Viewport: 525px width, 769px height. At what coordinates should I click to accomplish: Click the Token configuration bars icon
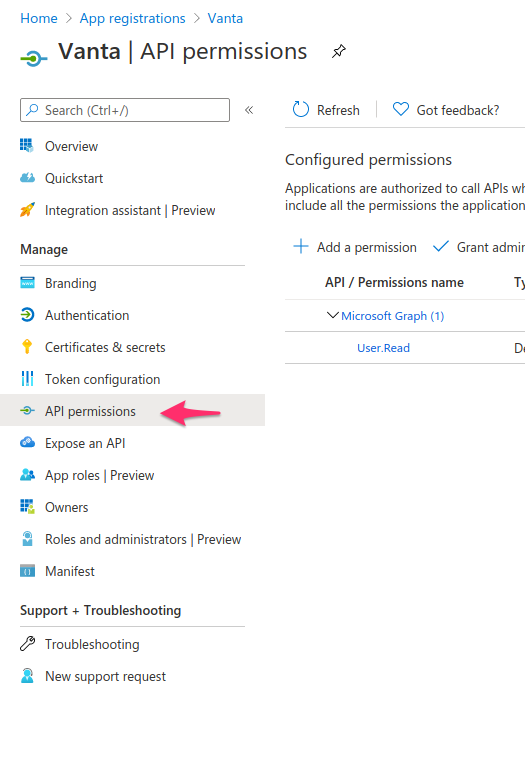[27, 379]
